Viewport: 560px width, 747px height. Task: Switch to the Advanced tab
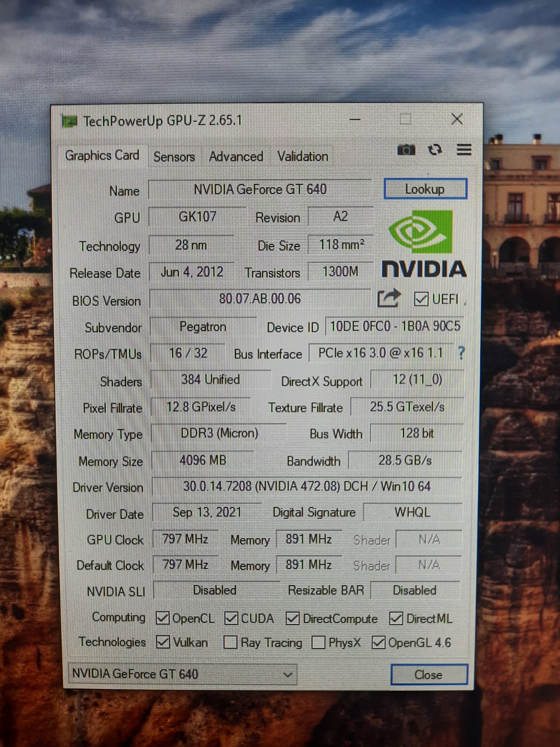pos(236,157)
